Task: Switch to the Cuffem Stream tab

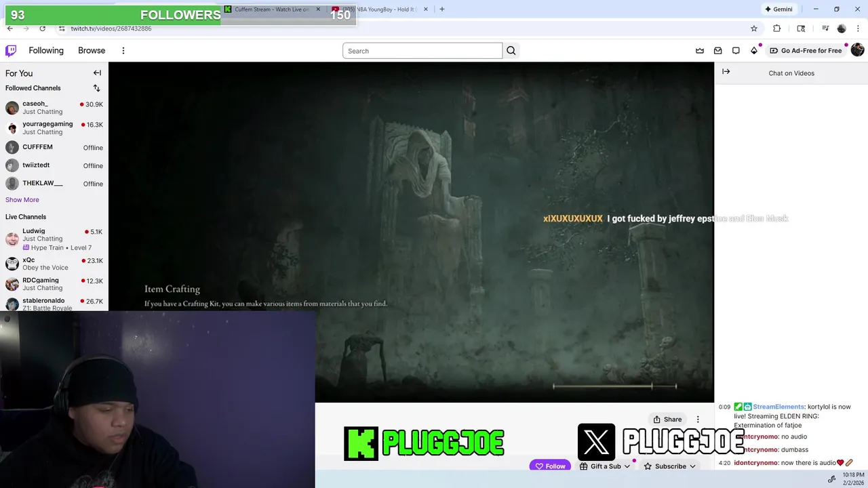Action: (x=271, y=9)
